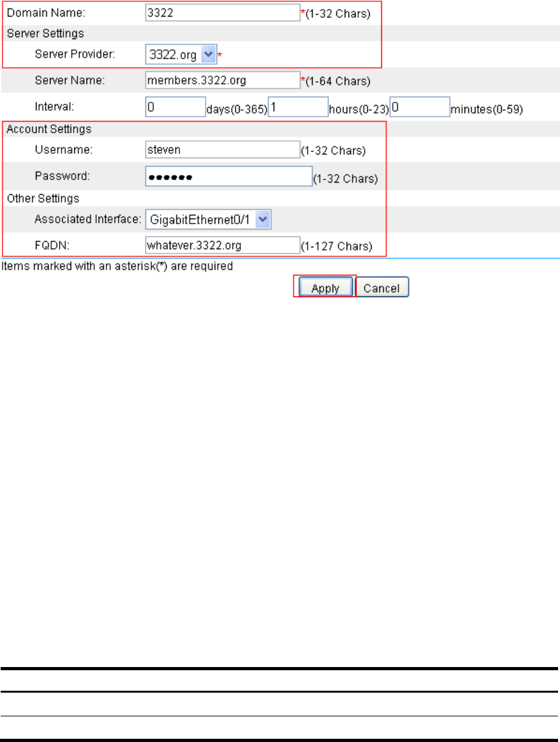Viewport: 560px width, 742px height.
Task: Focus the Interval hours field
Action: [x=298, y=107]
